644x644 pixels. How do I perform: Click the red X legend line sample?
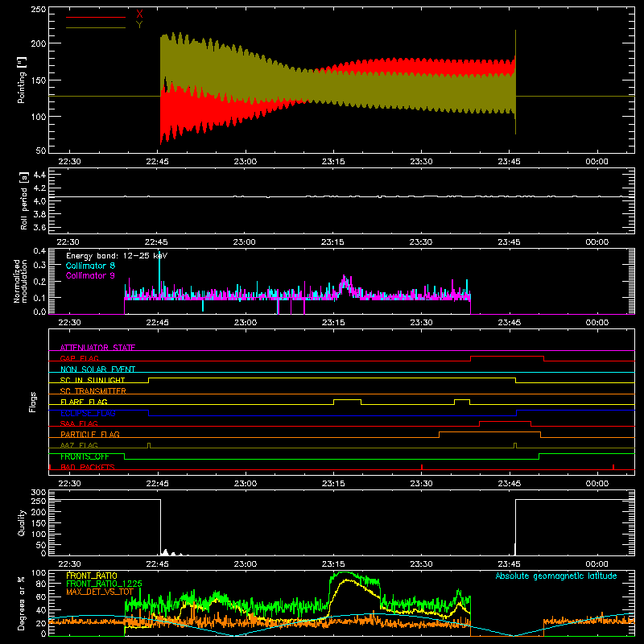(96, 17)
